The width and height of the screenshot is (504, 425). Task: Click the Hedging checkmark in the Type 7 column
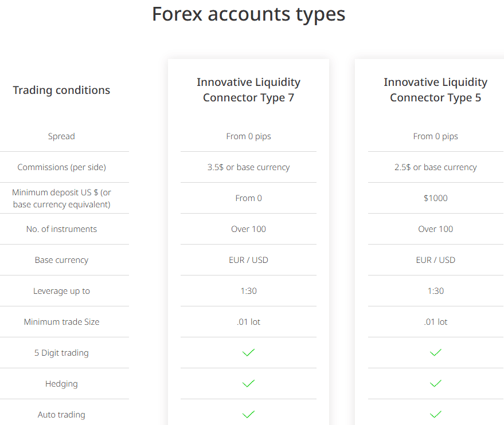(248, 383)
